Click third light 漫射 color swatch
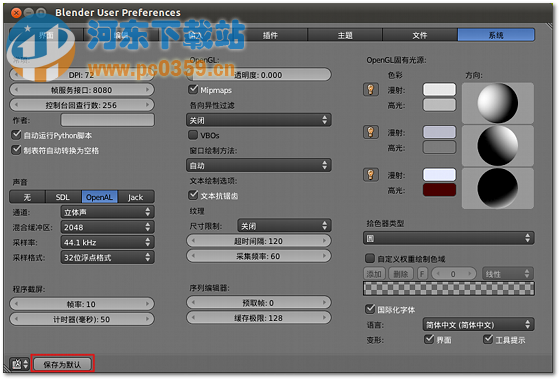Viewport: 560px width, 380px height. [439, 175]
